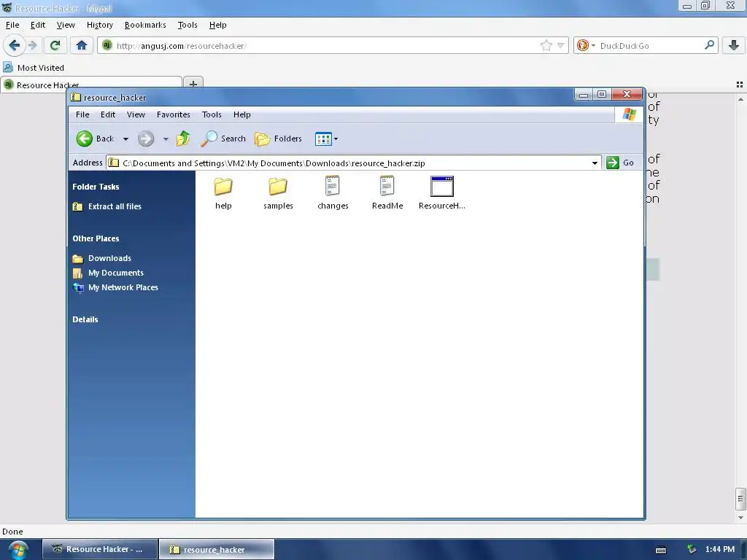Screen dimensions: 747x560
Task: Click keyboard icon in system tray
Action: (661, 550)
